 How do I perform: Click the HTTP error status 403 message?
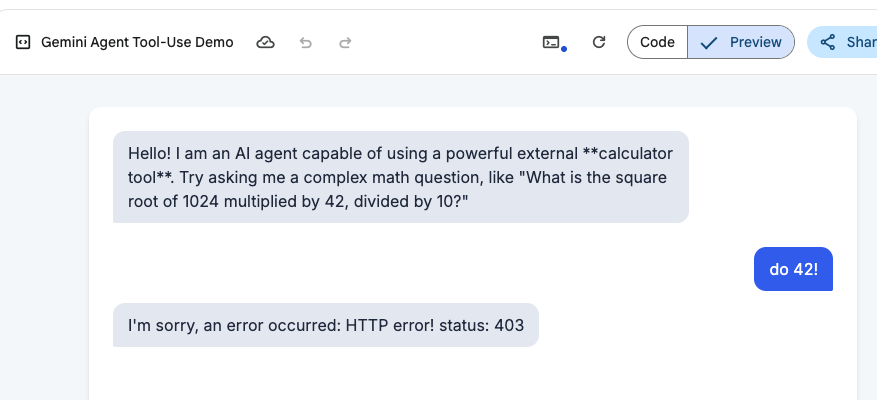[326, 325]
